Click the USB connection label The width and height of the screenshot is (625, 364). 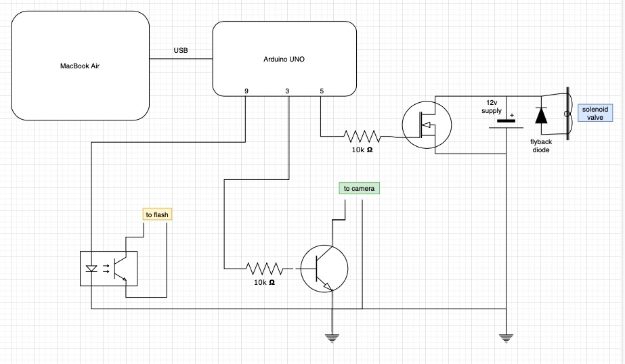point(181,50)
